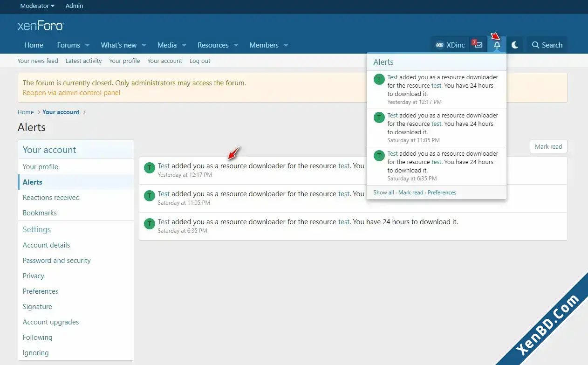
Task: Open Password and security in sidebar
Action: [75, 261]
